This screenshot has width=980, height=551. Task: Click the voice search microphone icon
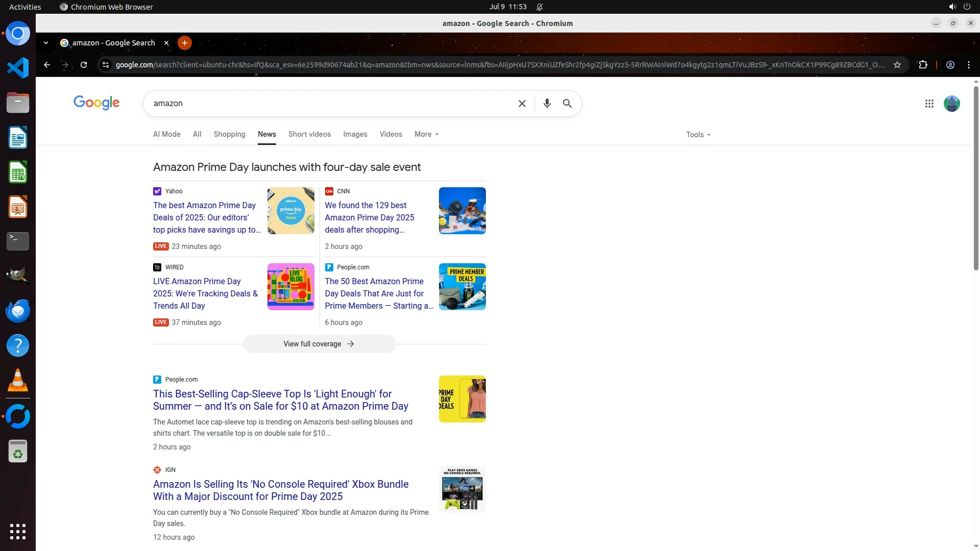point(547,104)
